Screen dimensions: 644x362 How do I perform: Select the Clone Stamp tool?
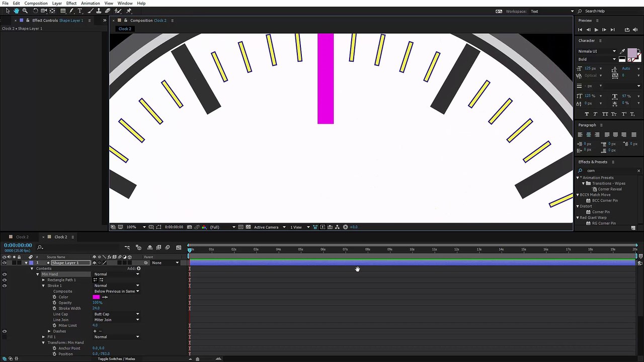point(99,11)
